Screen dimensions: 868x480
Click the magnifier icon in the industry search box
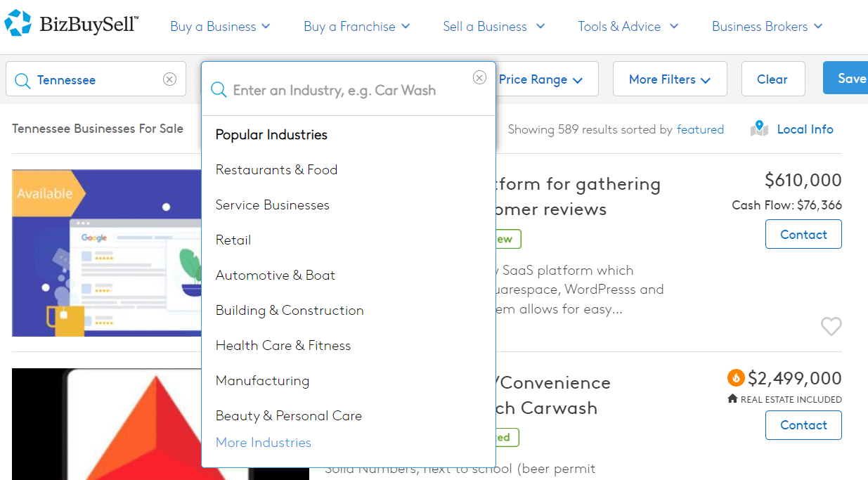219,90
